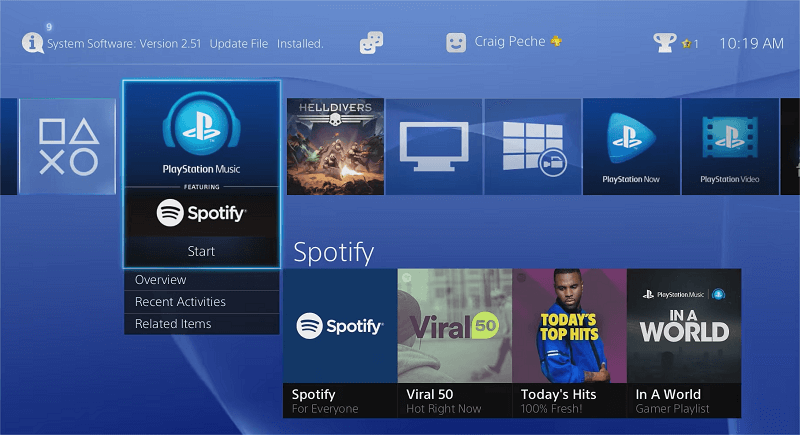Click the Spotify section heading
Image resolution: width=800 pixels, height=435 pixels.
coord(334,252)
